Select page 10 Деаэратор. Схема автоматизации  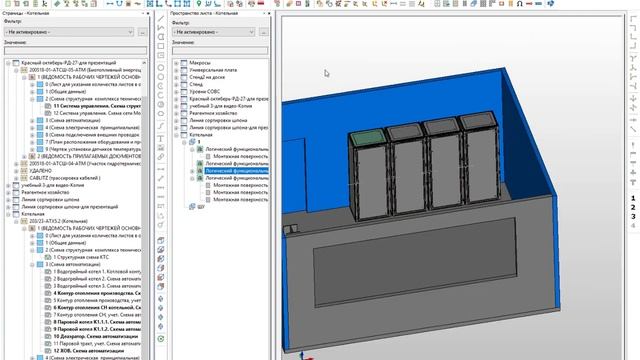pyautogui.click(x=96, y=336)
